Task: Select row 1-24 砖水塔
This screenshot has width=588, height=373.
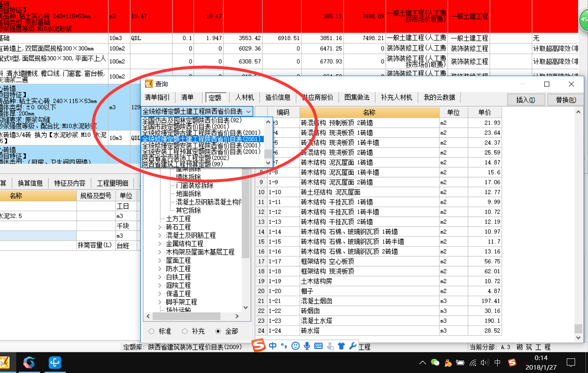Action: tap(378, 331)
